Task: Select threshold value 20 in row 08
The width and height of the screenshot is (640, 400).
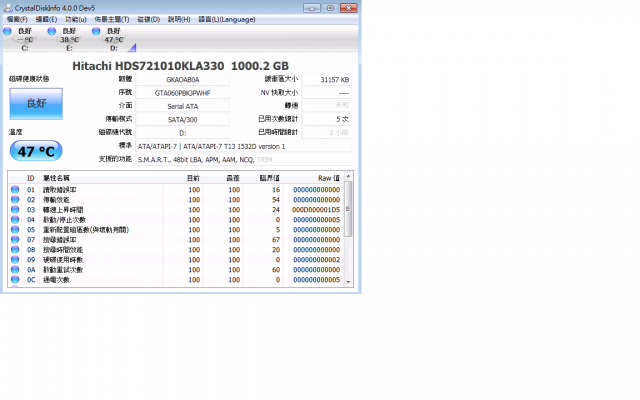Action: click(276, 250)
